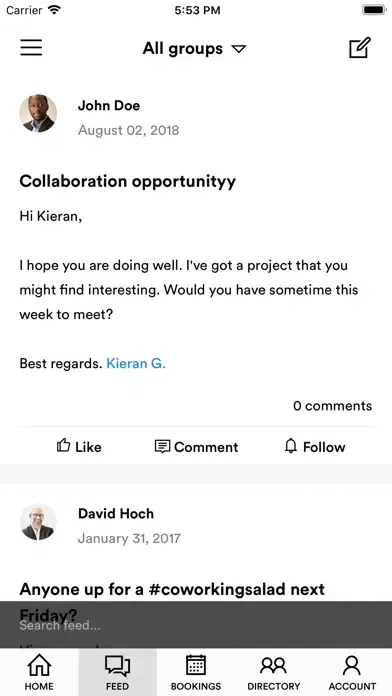Like John Doe's post
Viewport: 392px width, 696px height.
(x=79, y=447)
